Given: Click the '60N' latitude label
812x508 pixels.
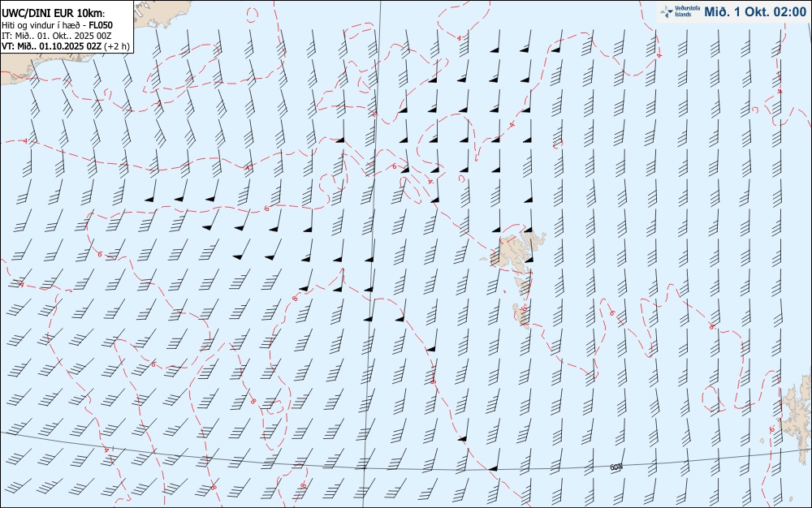Looking at the screenshot, I should point(615,467).
